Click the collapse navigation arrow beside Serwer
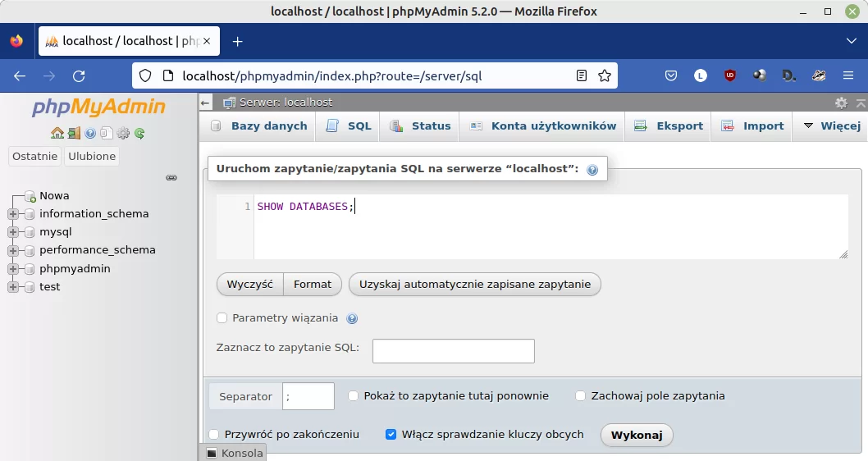Image resolution: width=868 pixels, height=461 pixels. 205,103
